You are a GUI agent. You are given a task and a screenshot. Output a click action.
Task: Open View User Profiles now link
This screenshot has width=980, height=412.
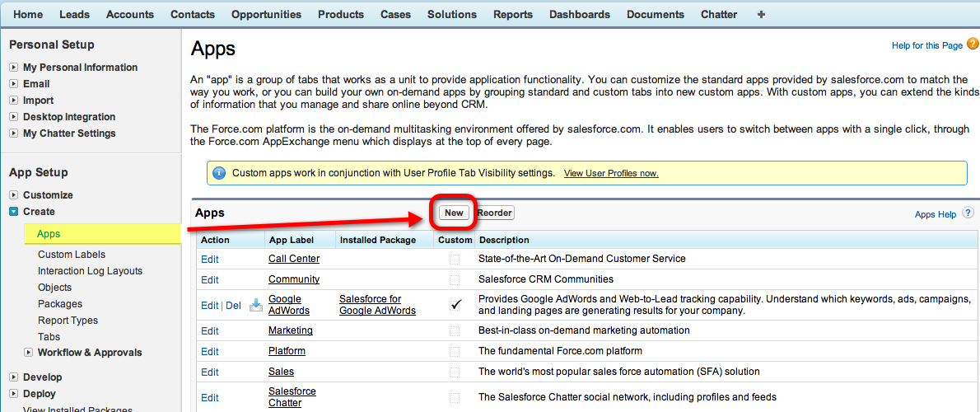point(611,173)
